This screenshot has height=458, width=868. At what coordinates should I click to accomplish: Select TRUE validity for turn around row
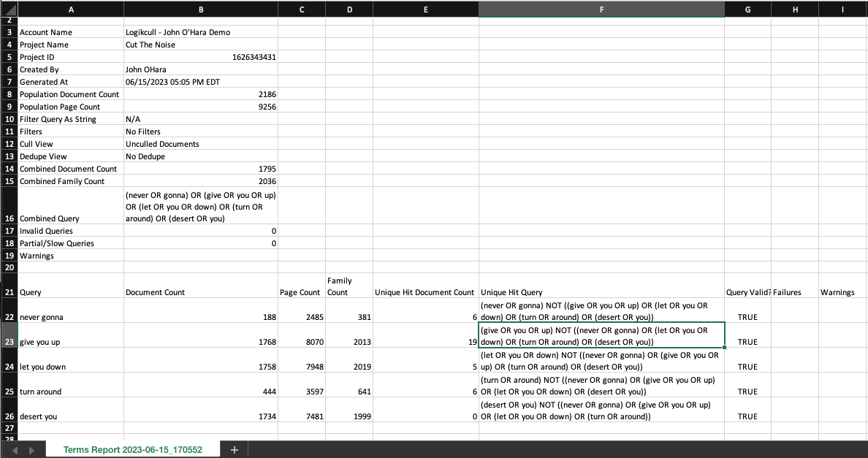click(x=748, y=385)
